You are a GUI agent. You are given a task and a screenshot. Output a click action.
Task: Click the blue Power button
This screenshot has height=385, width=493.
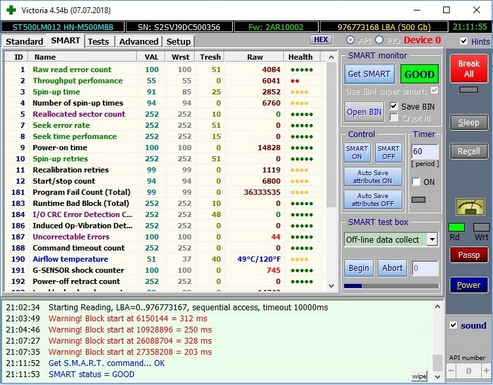tap(469, 285)
